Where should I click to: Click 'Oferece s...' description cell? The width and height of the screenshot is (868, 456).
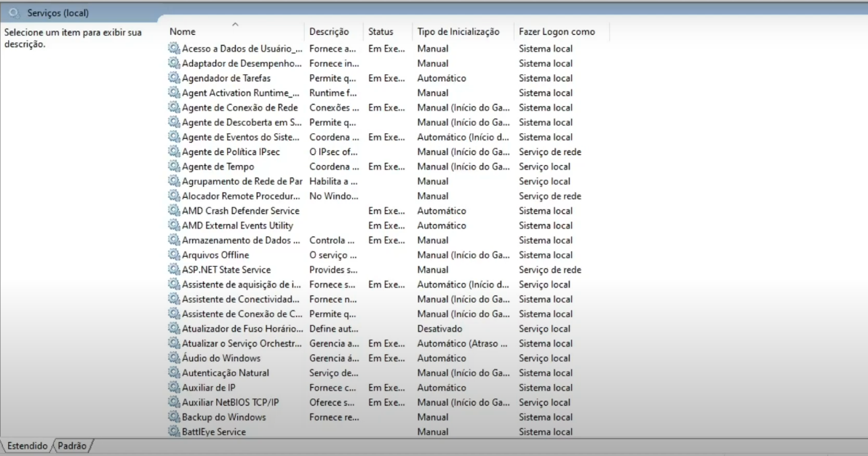point(333,402)
